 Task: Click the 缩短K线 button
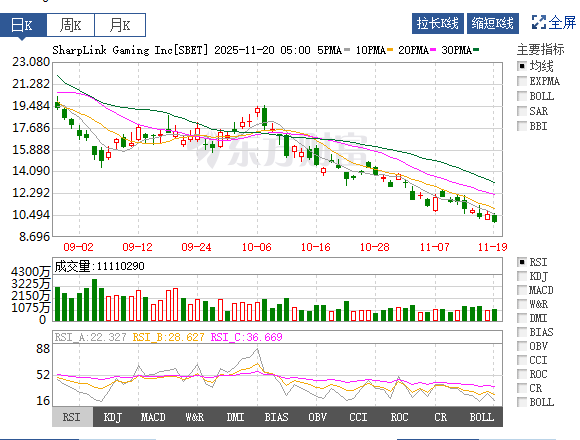pos(492,23)
